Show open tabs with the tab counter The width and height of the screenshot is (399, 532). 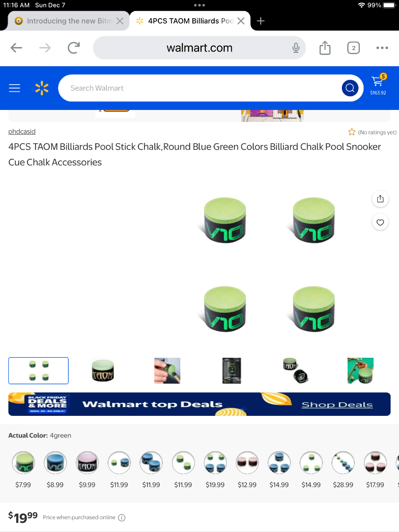pyautogui.click(x=353, y=48)
